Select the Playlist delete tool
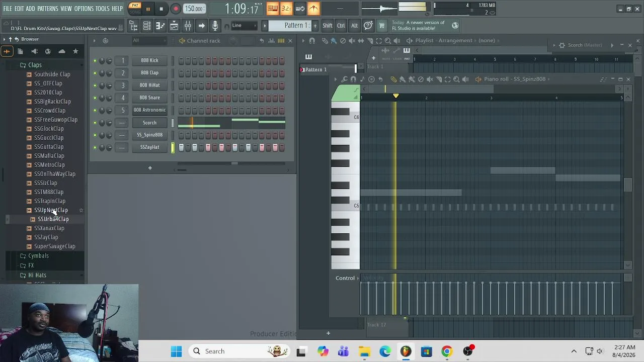The height and width of the screenshot is (362, 644). (343, 41)
